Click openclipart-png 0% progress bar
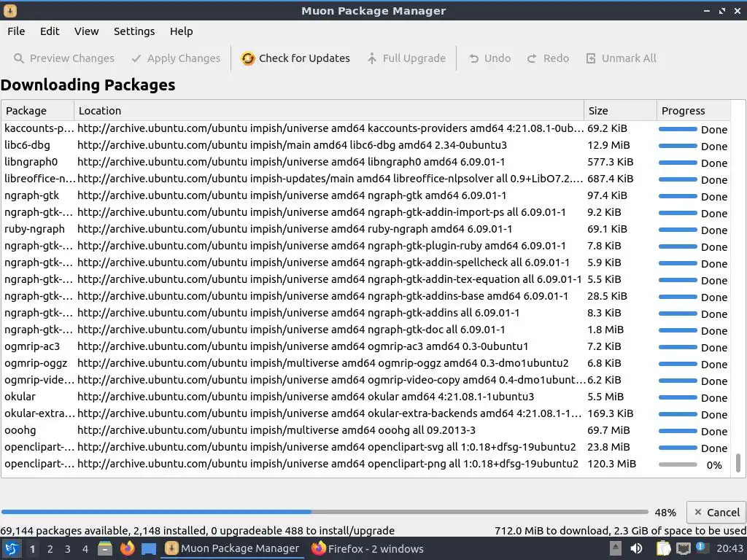Screen dimensions: 747x560 [678, 464]
